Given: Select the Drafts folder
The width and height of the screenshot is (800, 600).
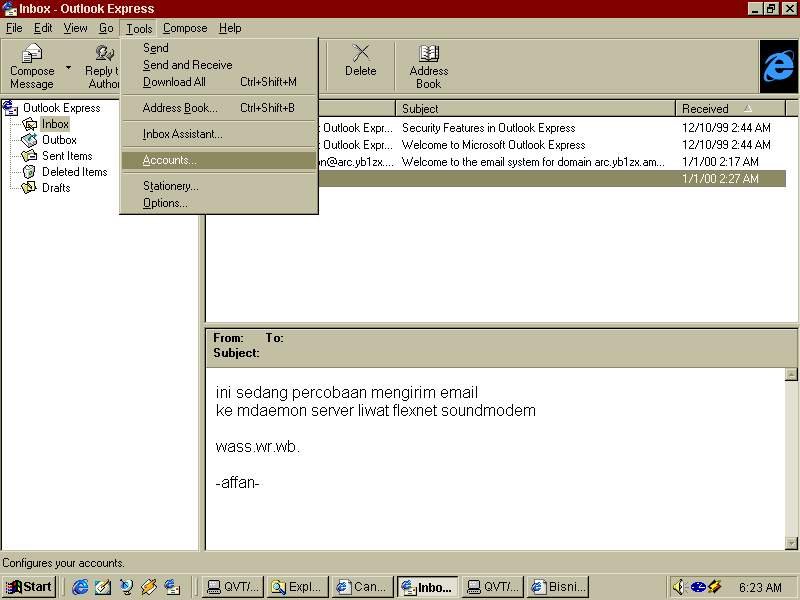Looking at the screenshot, I should 56,188.
